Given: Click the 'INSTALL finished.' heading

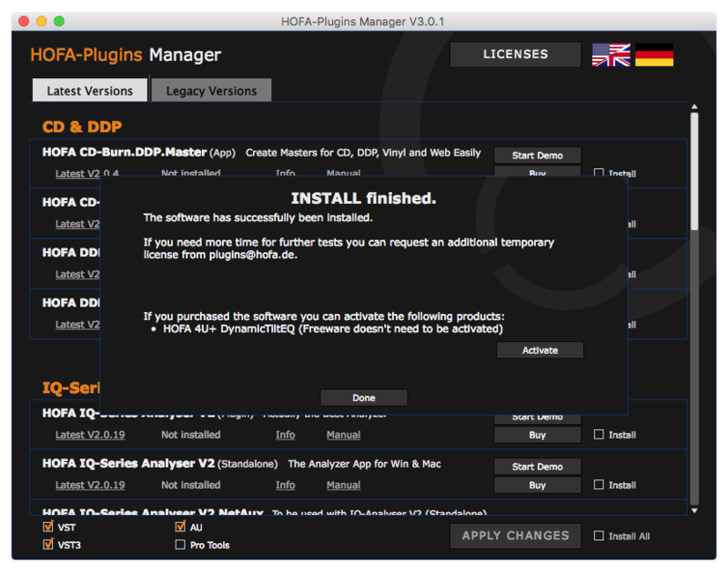Looking at the screenshot, I should [x=363, y=198].
